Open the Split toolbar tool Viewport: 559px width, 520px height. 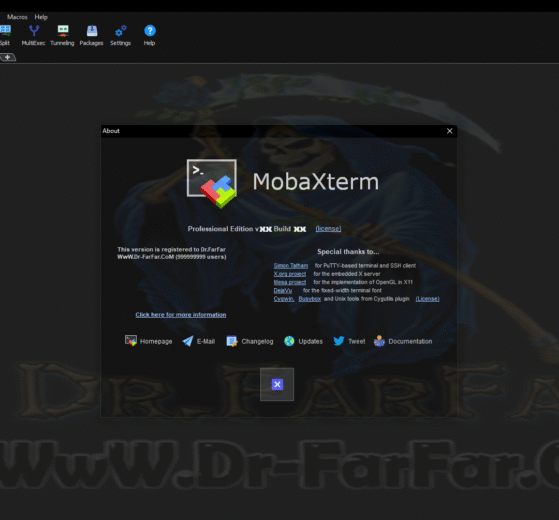pyautogui.click(x=5, y=35)
